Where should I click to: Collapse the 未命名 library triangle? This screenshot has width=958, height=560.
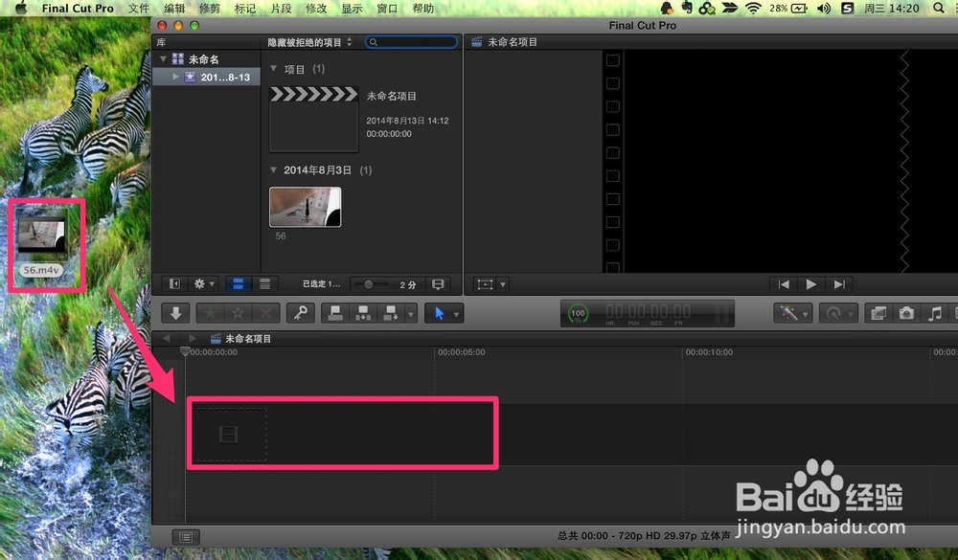[163, 59]
